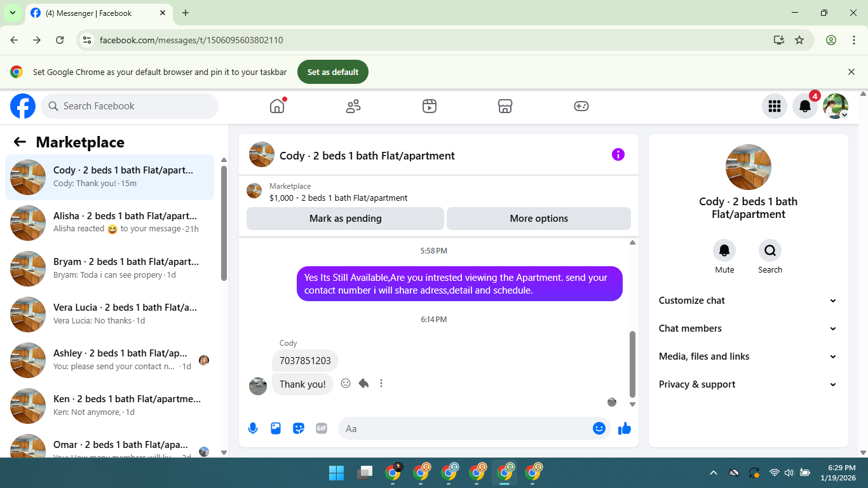The width and height of the screenshot is (868, 488).
Task: Expand Privacy & support section
Action: 748,384
